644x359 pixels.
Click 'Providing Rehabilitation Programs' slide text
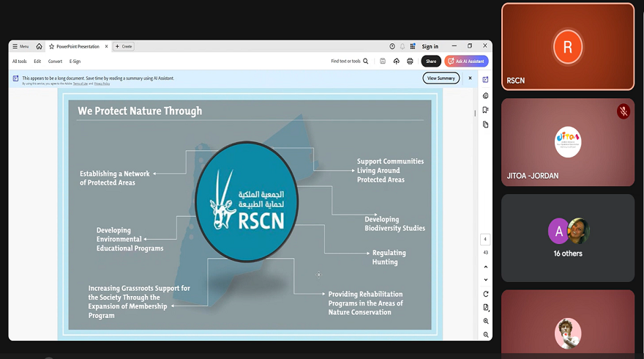point(365,303)
